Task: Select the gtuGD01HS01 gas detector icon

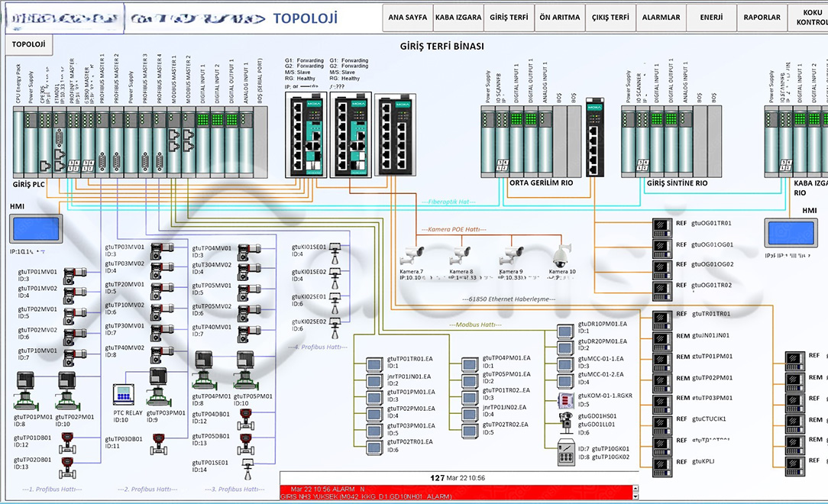Action: [x=566, y=422]
